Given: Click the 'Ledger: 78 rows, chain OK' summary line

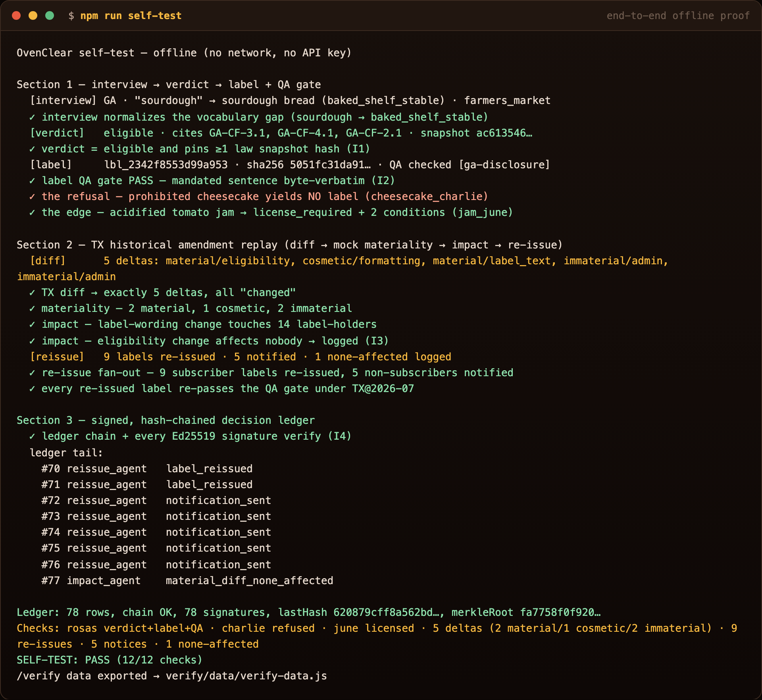Looking at the screenshot, I should (x=309, y=612).
